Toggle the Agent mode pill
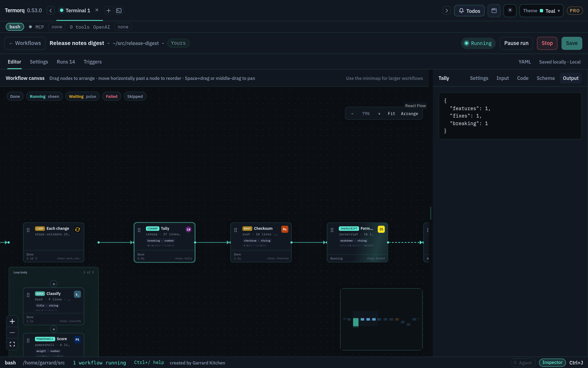Screen dimensions: 588x368 523,363
